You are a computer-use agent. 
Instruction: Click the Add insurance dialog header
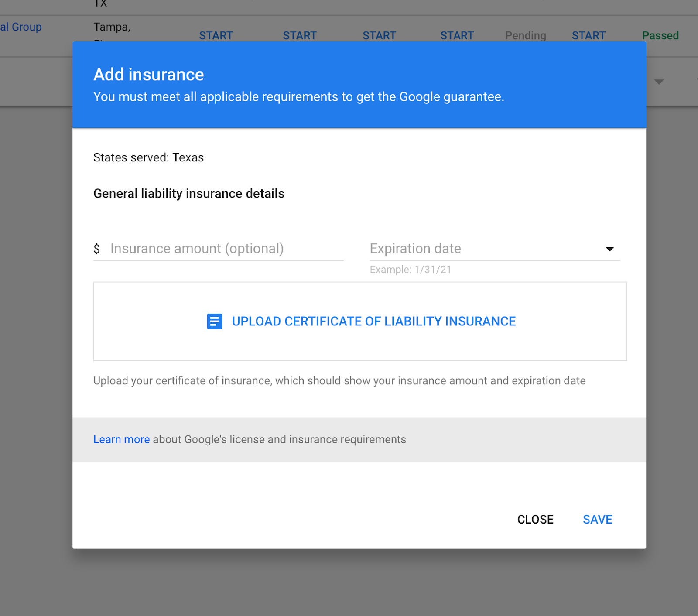click(x=359, y=85)
